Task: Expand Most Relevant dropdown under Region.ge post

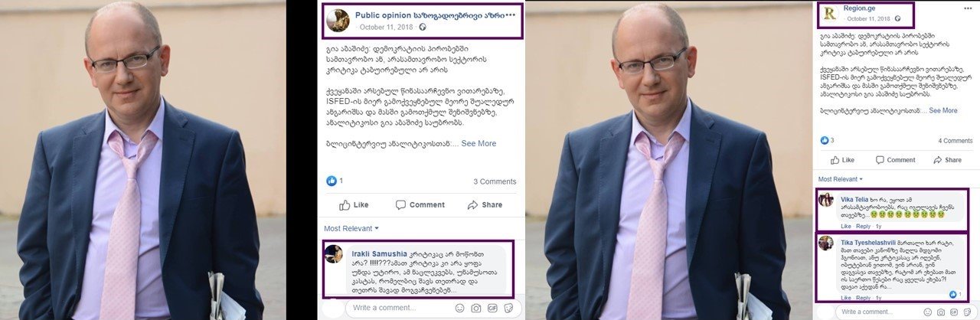Action: 838,179
